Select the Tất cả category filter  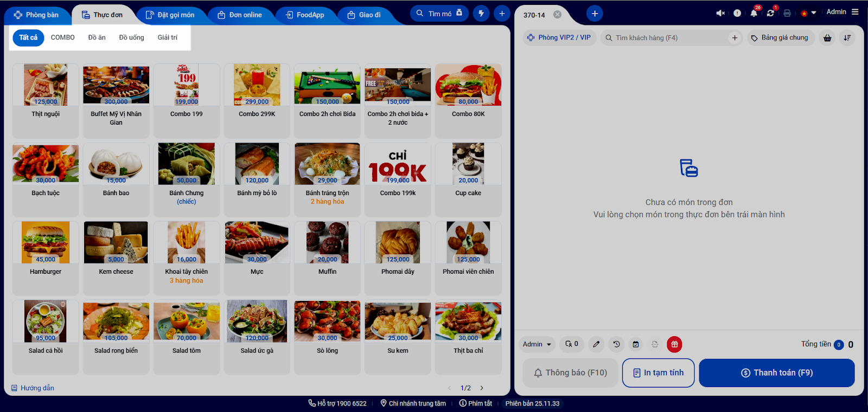(28, 38)
